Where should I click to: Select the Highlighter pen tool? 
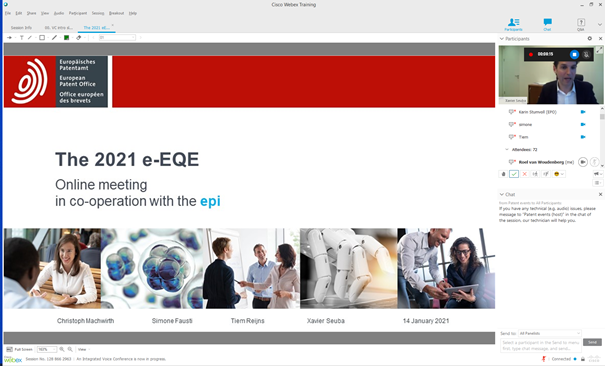pos(54,37)
